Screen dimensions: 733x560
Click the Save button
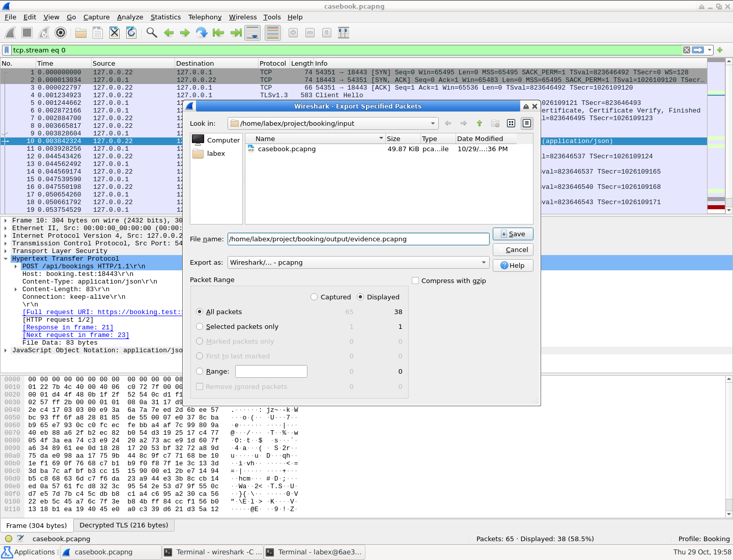[513, 234]
